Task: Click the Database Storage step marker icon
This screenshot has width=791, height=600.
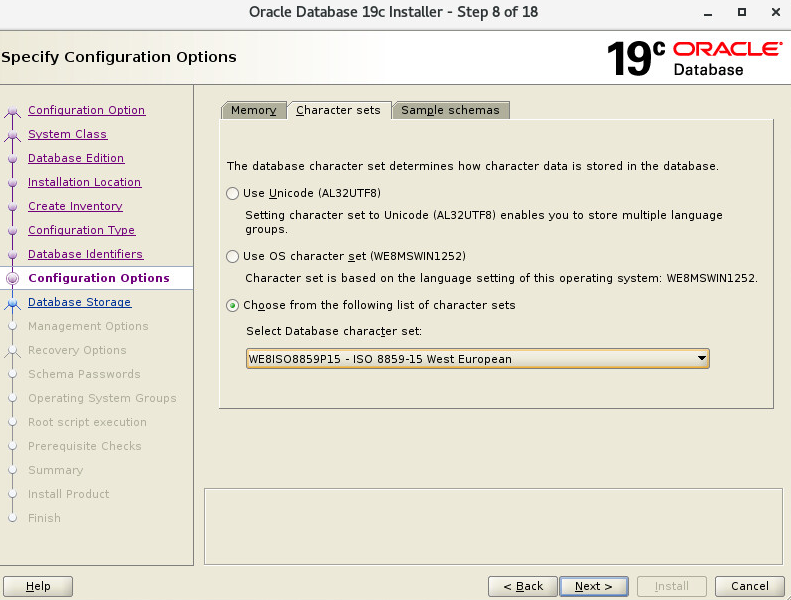Action: pyautogui.click(x=13, y=303)
